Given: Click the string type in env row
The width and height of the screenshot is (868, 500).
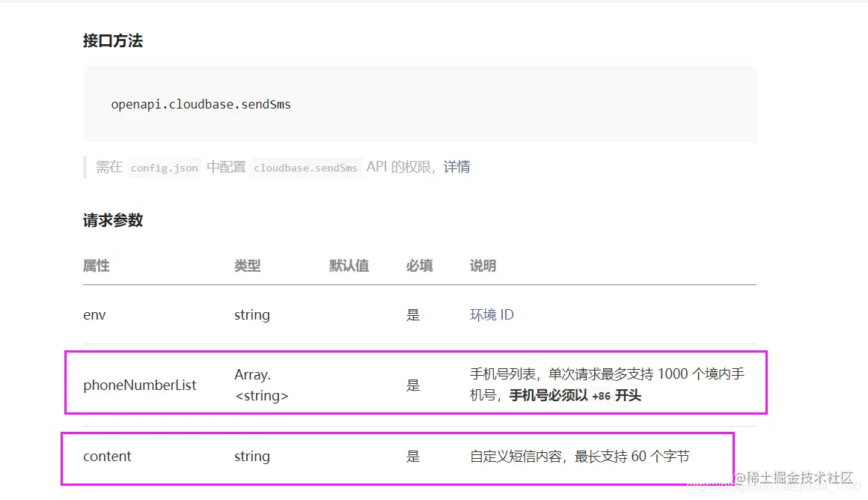Looking at the screenshot, I should click(252, 315).
